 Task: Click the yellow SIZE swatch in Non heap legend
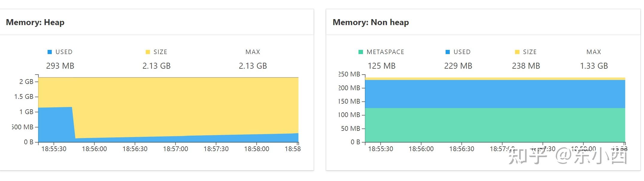517,52
